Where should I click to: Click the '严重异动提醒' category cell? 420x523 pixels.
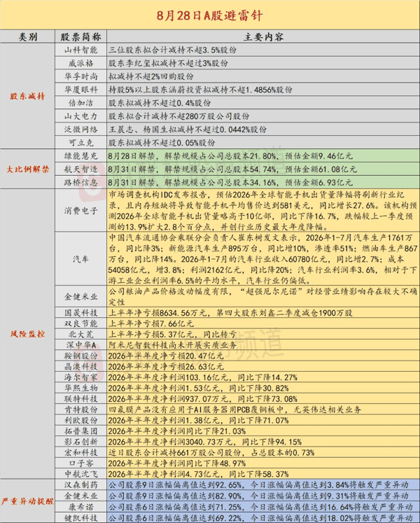point(27,501)
